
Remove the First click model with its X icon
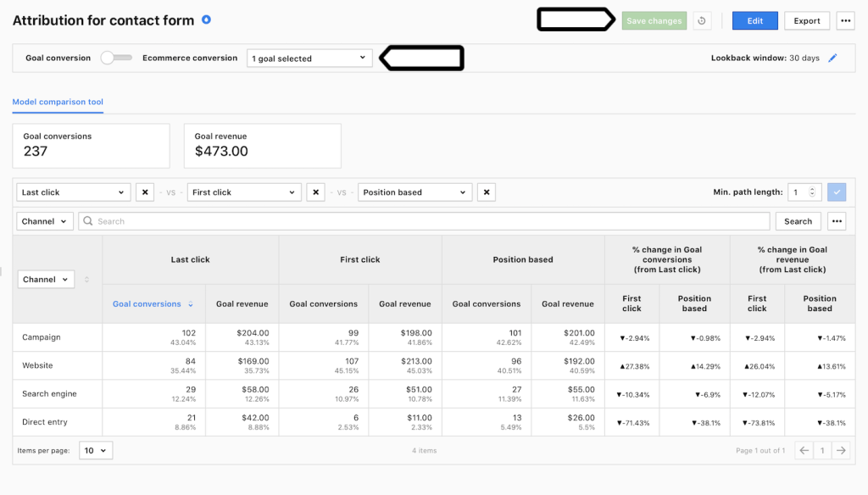pos(315,192)
